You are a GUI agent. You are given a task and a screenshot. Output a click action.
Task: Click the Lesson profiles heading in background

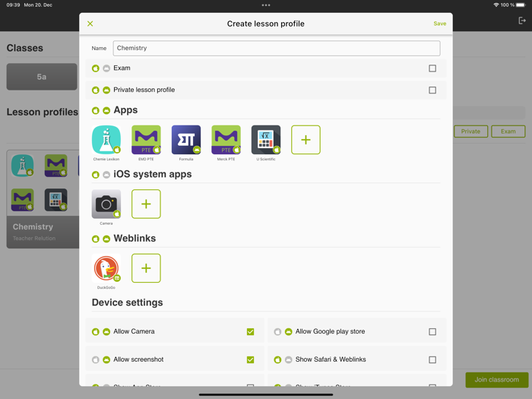point(43,112)
